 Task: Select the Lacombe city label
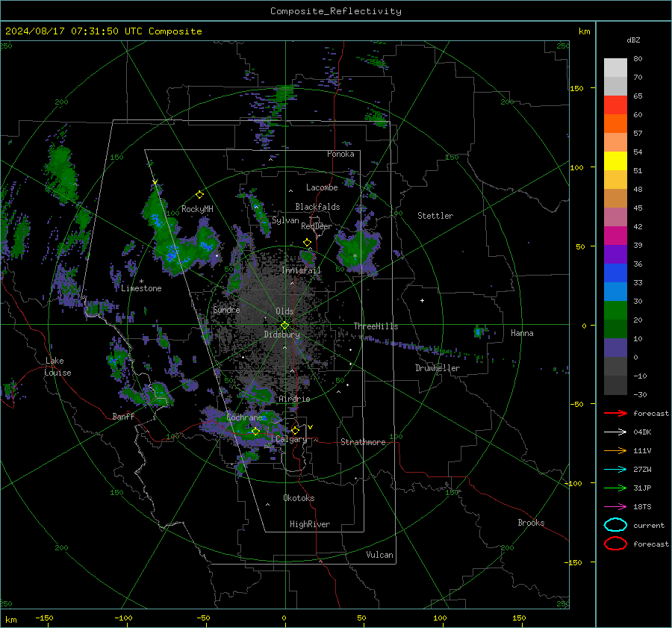322,187
